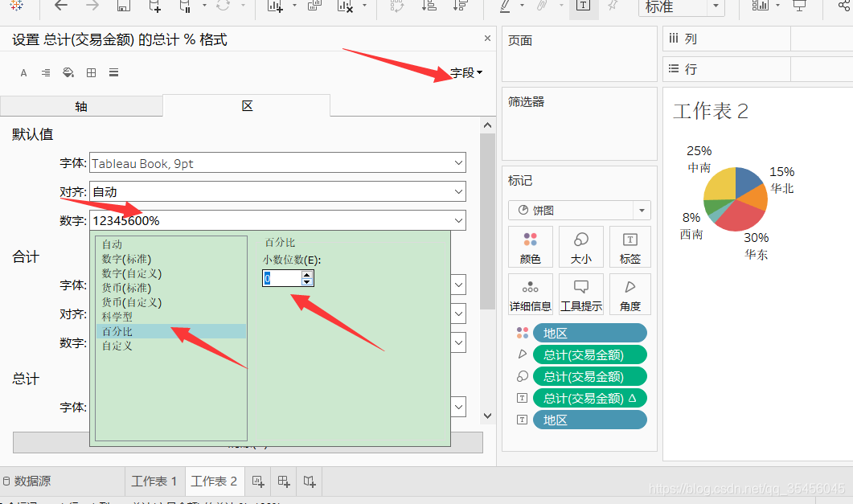Decrease decimal places with down spinner
This screenshot has width=853, height=504.
tap(307, 282)
